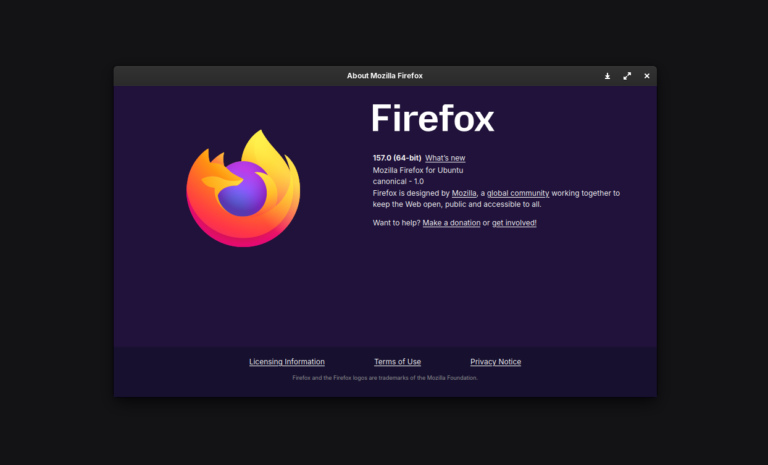
Task: Click the Want to help? text
Action: [x=396, y=222]
